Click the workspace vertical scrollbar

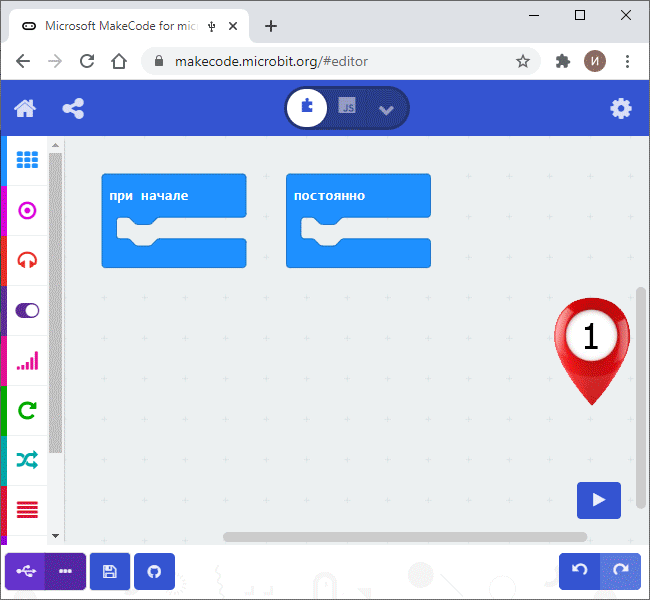click(x=641, y=397)
